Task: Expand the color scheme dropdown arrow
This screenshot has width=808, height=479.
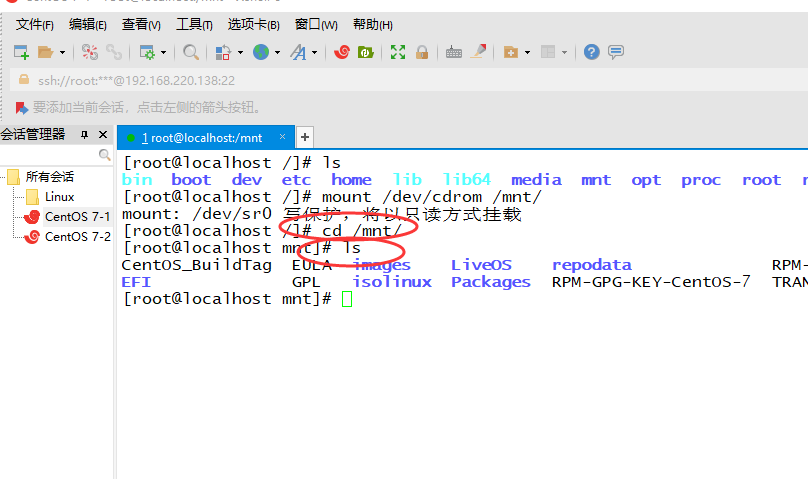Action: 240,53
